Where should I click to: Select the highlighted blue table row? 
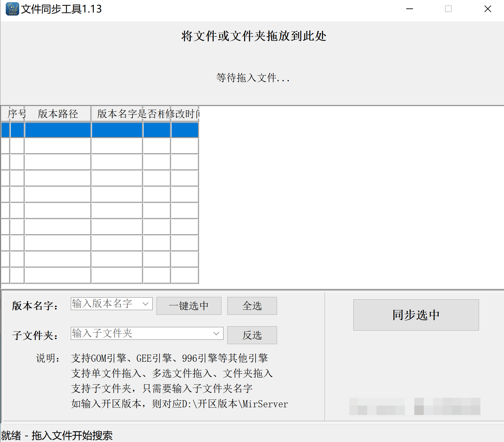(x=100, y=130)
